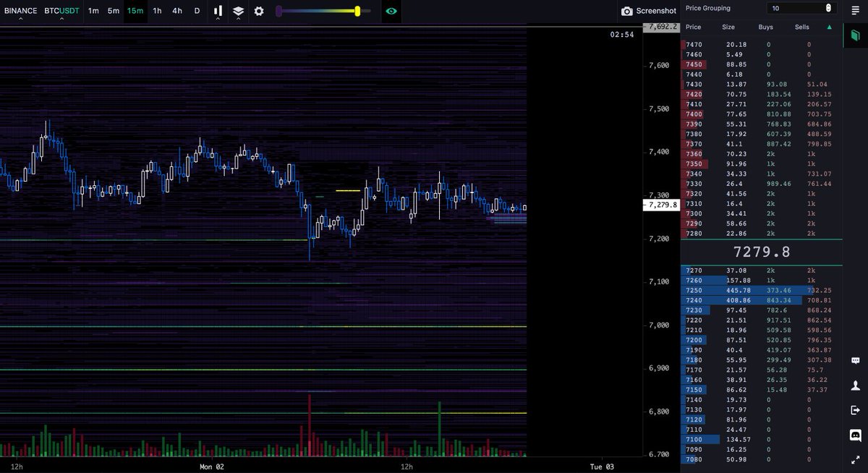The height and width of the screenshot is (473, 868).
Task: Switch to the 5m timeframe
Action: click(114, 11)
